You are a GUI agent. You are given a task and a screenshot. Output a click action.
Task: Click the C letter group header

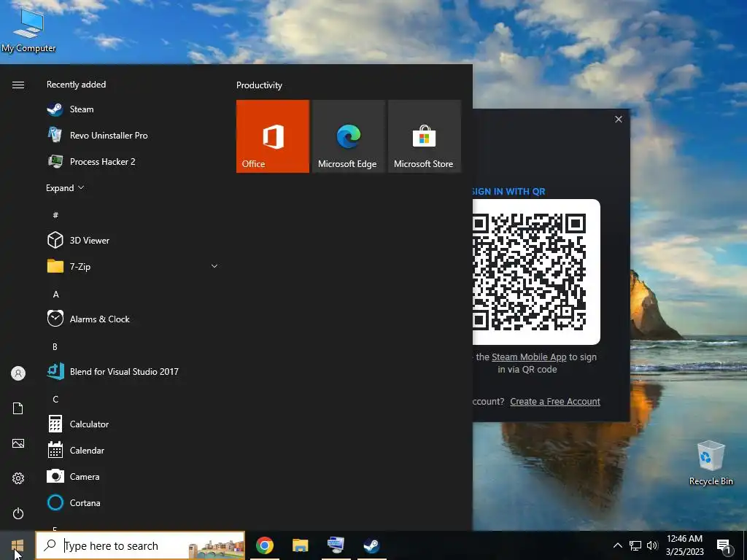pos(55,399)
